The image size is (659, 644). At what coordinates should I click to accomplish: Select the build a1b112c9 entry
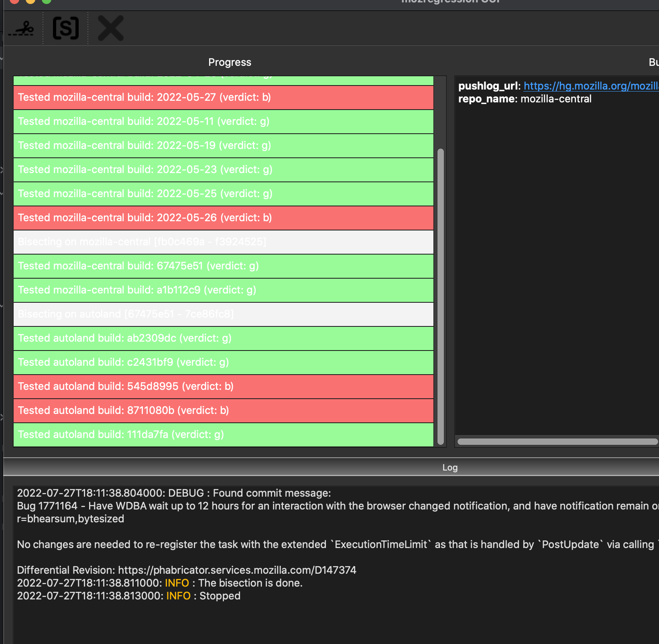223,290
